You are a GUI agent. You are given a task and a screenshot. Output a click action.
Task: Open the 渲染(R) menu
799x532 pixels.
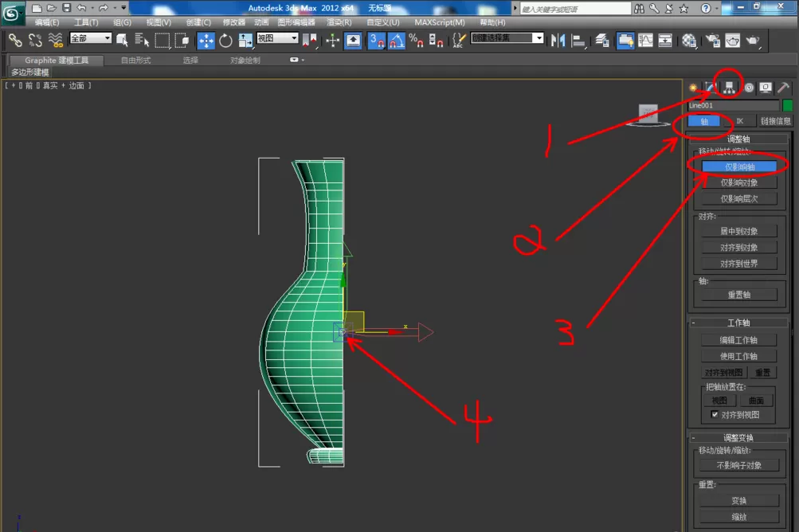(x=339, y=22)
